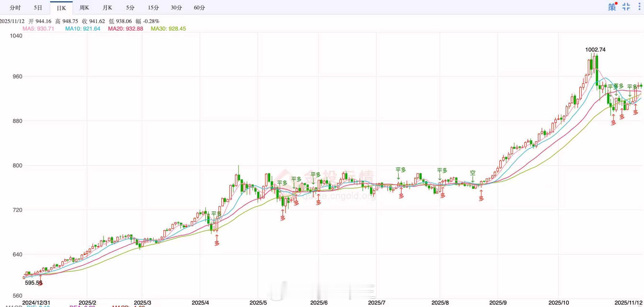Click the exit fullscreen shrink icon
Image resolution: width=644 pixels, height=307 pixels.
click(x=626, y=7)
